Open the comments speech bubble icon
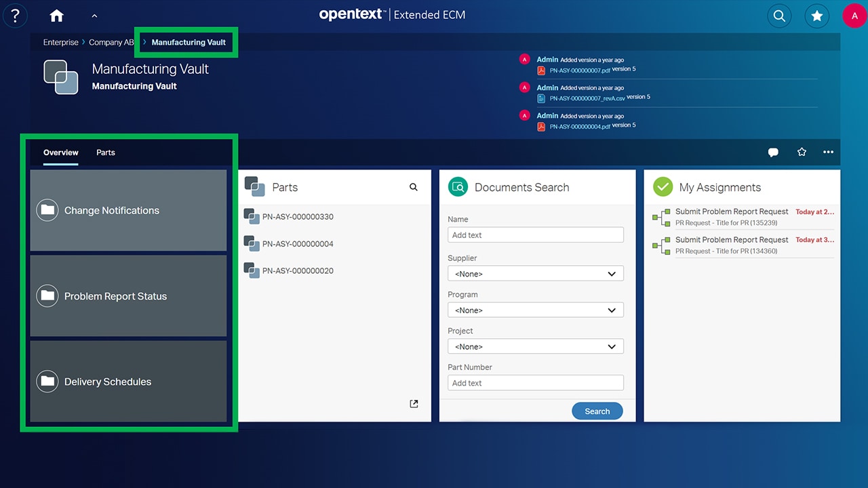 (x=773, y=152)
